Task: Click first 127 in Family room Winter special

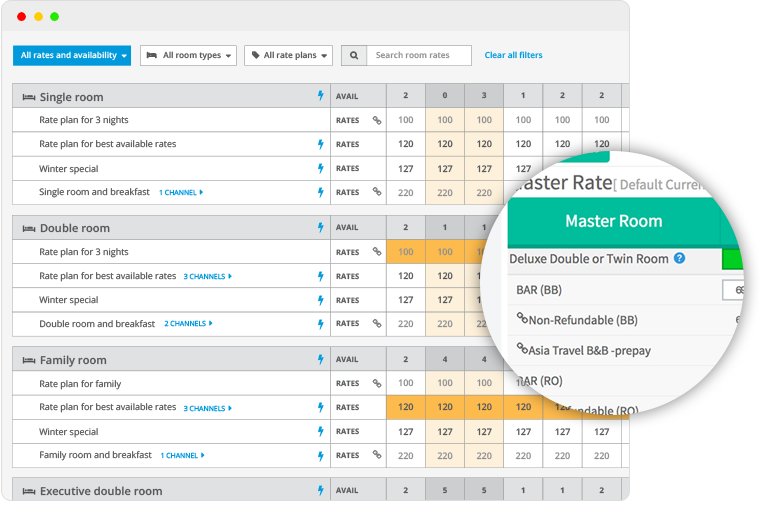Action: [406, 431]
